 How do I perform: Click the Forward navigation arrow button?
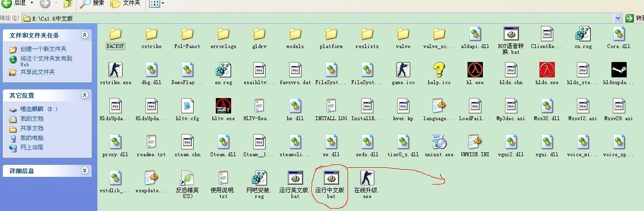(x=45, y=4)
